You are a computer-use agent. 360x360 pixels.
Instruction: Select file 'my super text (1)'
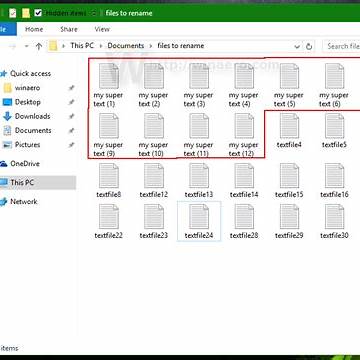coord(108,85)
